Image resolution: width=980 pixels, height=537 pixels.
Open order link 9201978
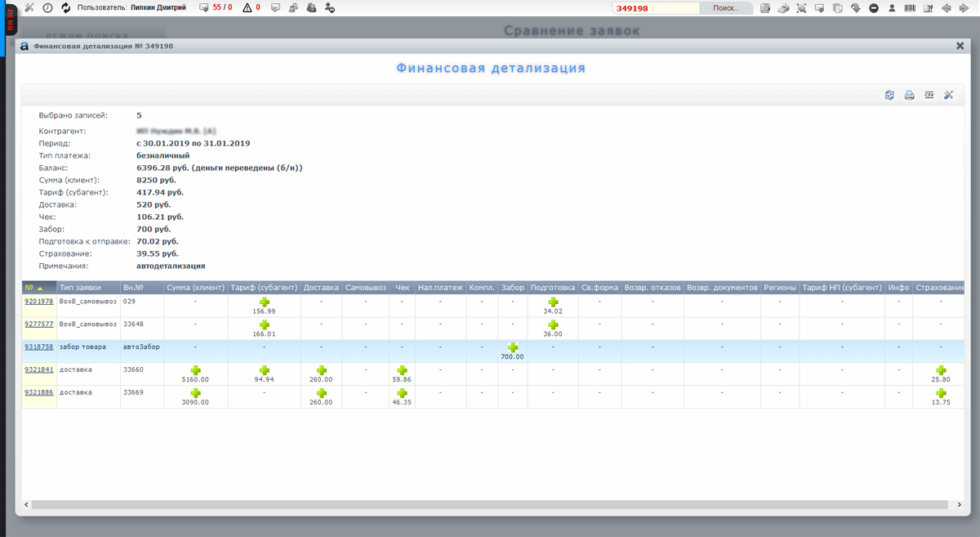click(38, 302)
